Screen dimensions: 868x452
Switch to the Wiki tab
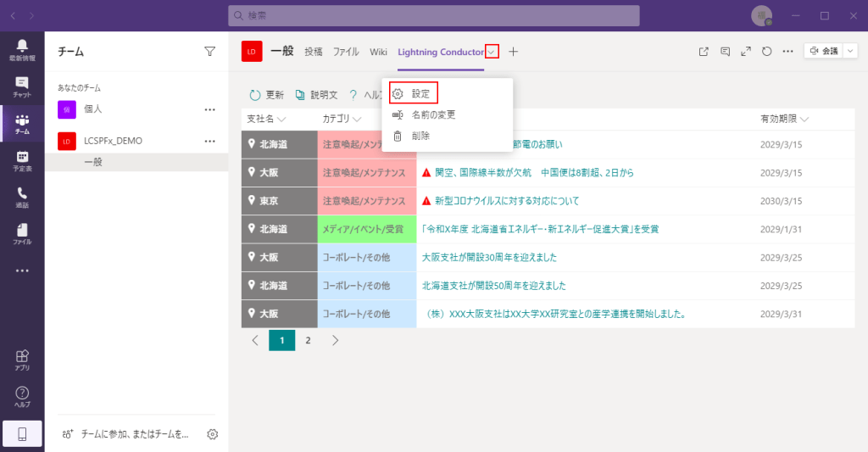pos(378,52)
